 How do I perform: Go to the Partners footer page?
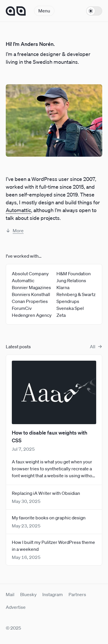77,594
